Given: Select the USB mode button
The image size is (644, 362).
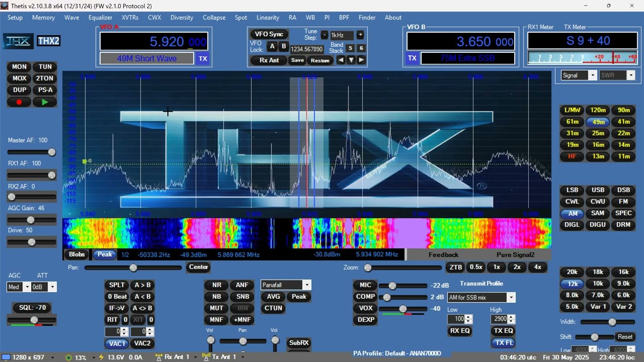Looking at the screenshot, I should (598, 190).
